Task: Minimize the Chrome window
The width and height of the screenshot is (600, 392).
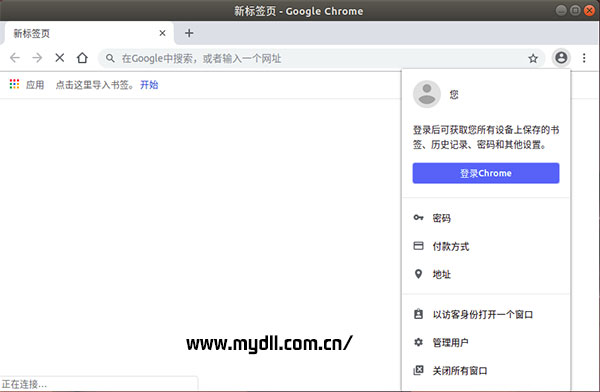Action: tap(561, 10)
